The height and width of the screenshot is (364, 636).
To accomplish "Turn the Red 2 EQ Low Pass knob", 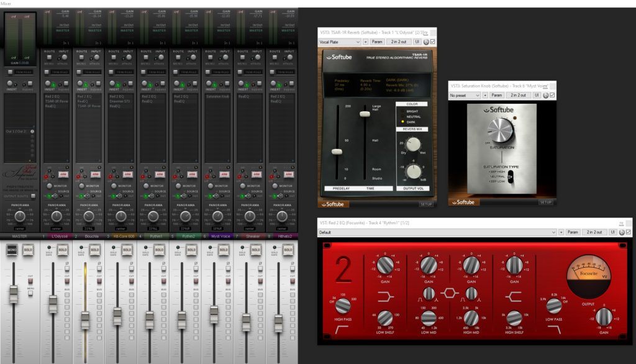I will click(553, 306).
